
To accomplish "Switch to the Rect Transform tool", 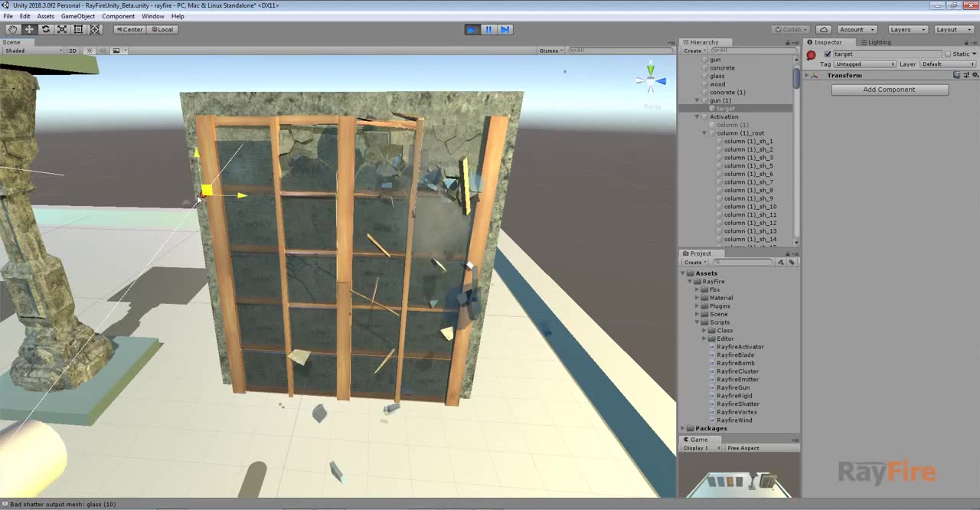I will [78, 29].
